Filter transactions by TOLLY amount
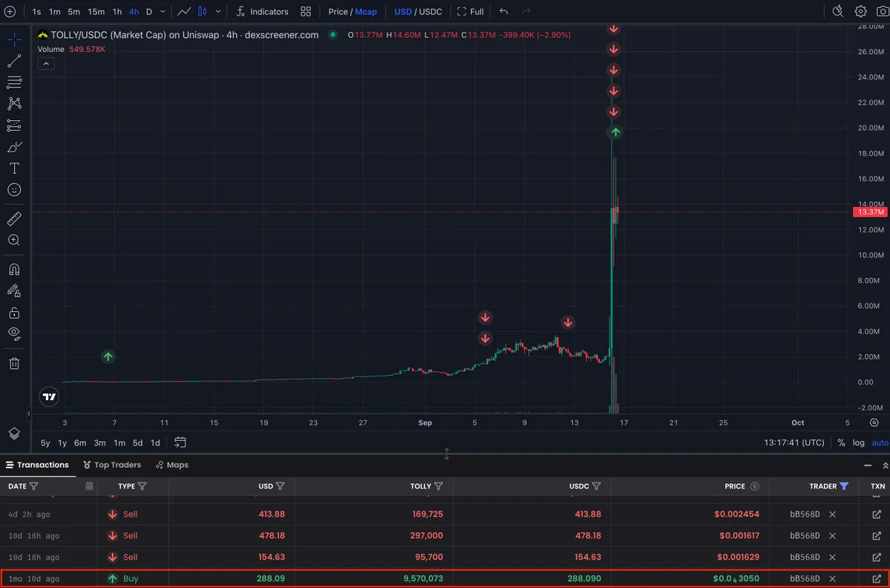The image size is (890, 588). coord(438,486)
